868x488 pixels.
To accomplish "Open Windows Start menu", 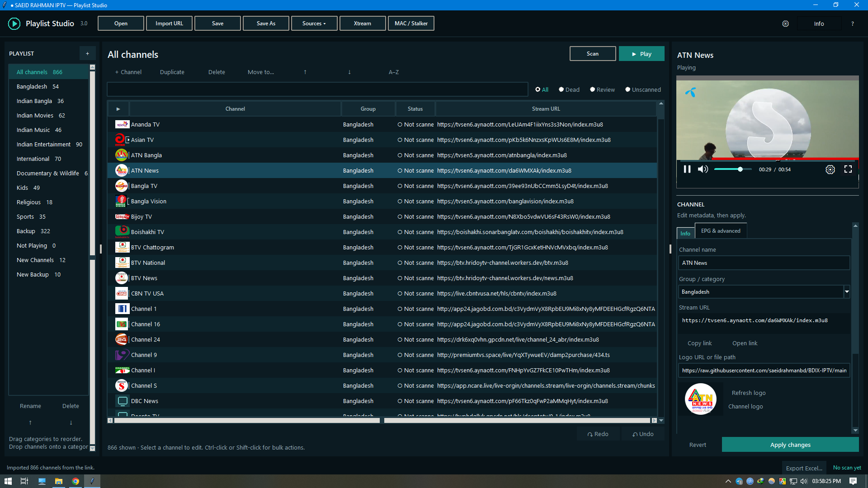I will point(8,481).
